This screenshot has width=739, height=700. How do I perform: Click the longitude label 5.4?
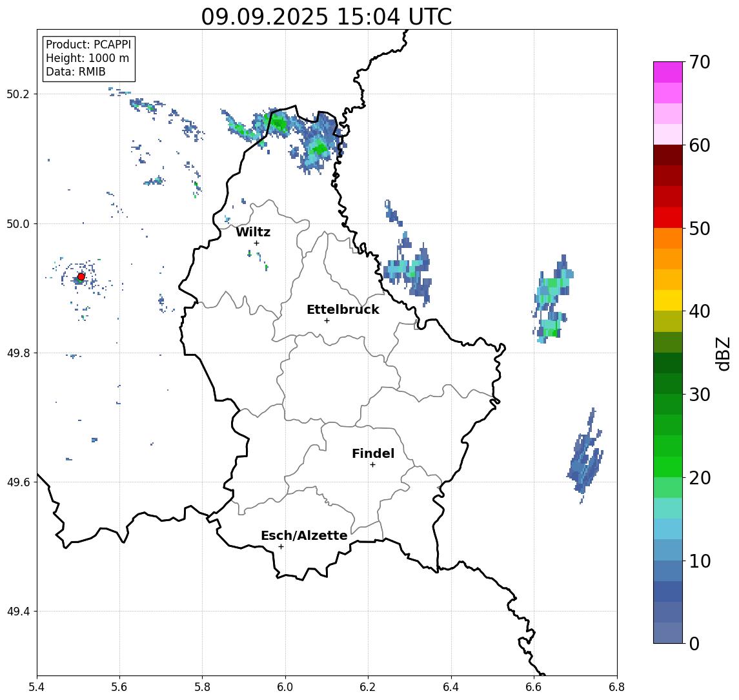(x=37, y=687)
